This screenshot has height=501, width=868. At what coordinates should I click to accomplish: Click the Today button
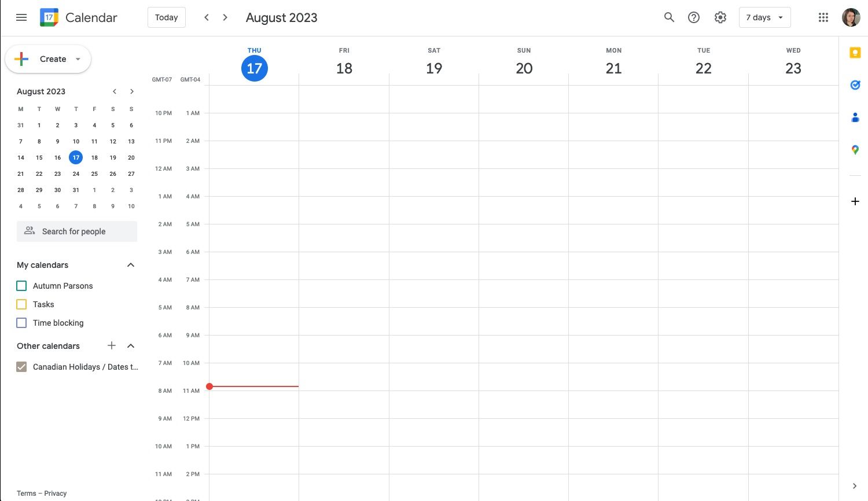point(166,17)
